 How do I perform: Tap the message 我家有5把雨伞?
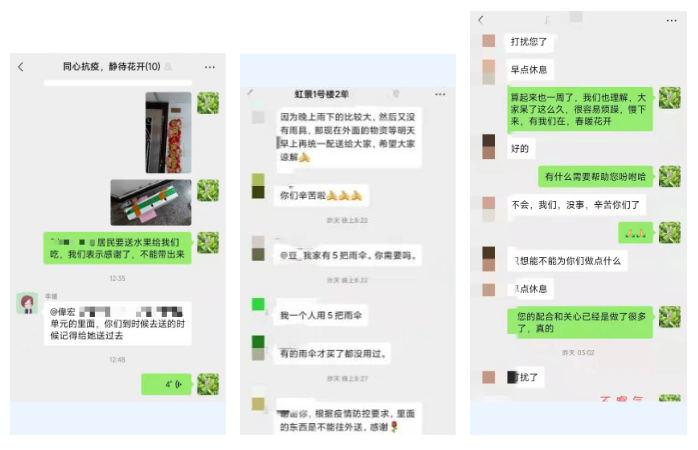tap(348, 255)
